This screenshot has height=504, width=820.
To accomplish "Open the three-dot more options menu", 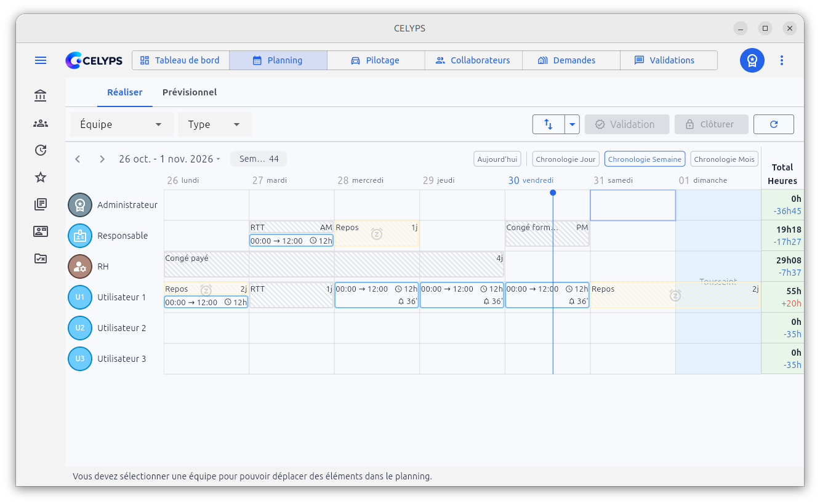I will pos(782,60).
